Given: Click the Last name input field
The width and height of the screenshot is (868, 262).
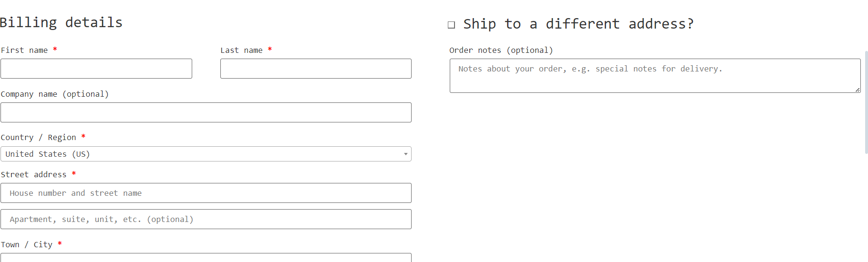Looking at the screenshot, I should tap(315, 69).
